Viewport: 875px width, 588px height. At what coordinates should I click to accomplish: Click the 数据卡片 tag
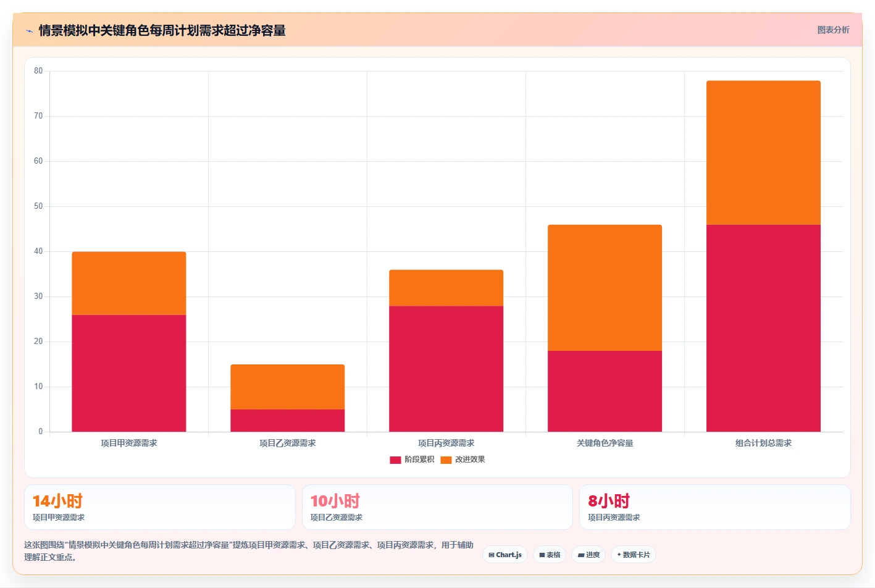click(634, 555)
